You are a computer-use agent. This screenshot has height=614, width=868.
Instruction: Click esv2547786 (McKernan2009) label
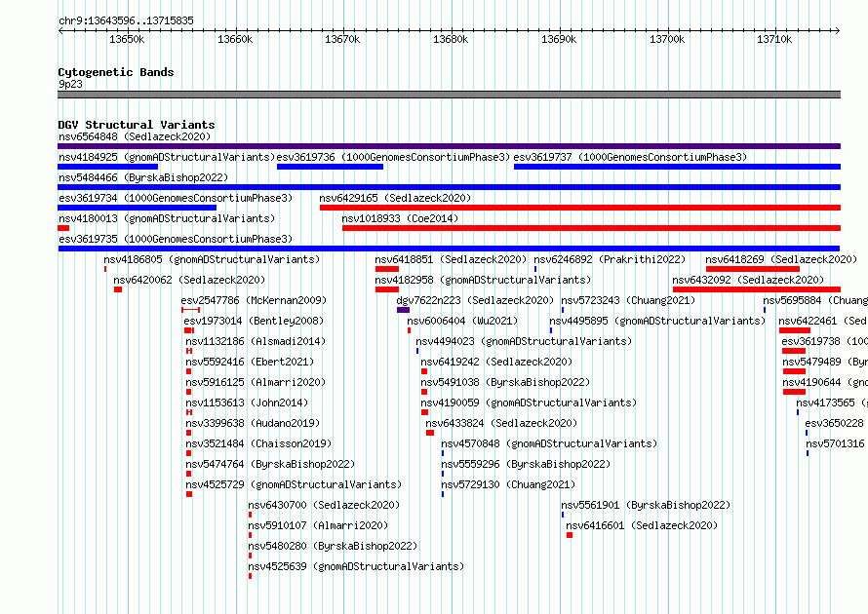click(x=254, y=300)
